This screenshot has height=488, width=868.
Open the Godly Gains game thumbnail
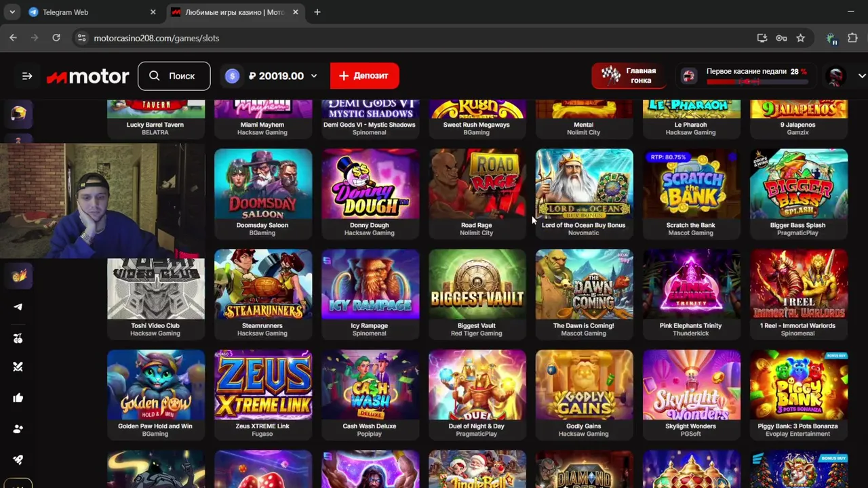(585, 385)
